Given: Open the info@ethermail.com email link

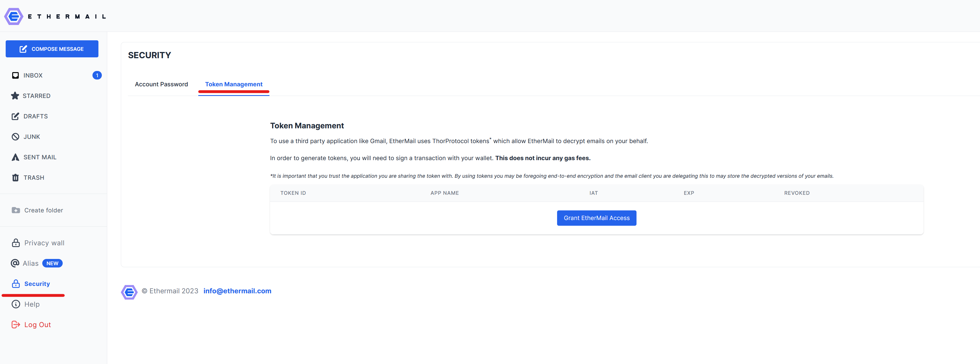Looking at the screenshot, I should (x=237, y=291).
